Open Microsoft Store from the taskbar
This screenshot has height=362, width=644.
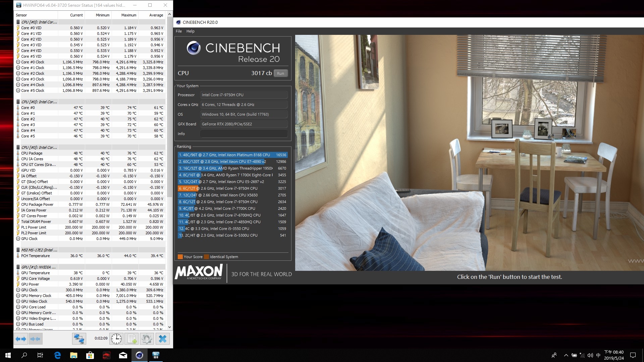[90, 355]
